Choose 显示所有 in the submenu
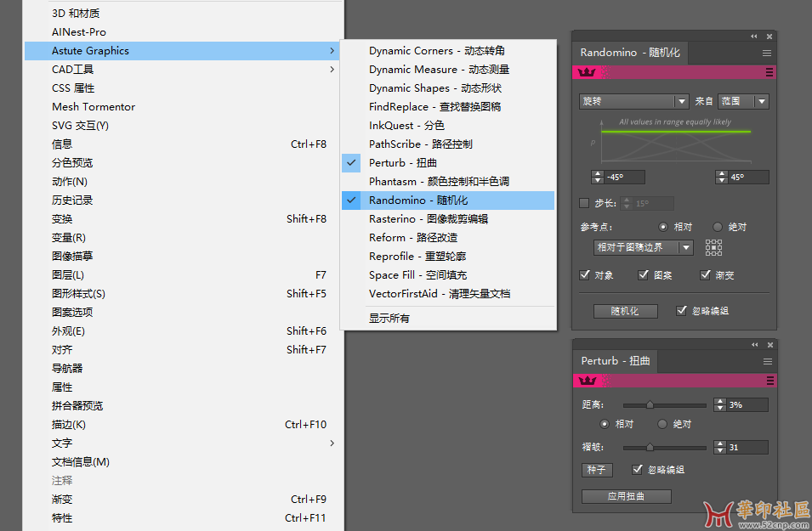This screenshot has height=531, width=812. 448,319
